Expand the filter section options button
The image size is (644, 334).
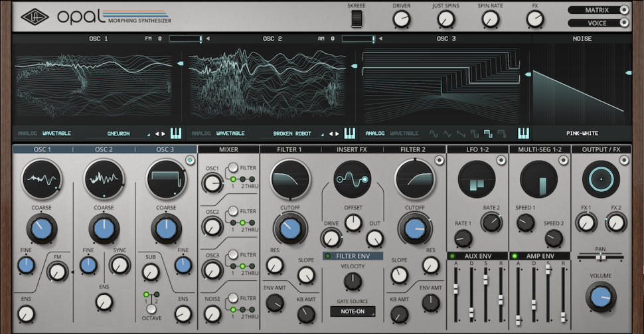440,161
